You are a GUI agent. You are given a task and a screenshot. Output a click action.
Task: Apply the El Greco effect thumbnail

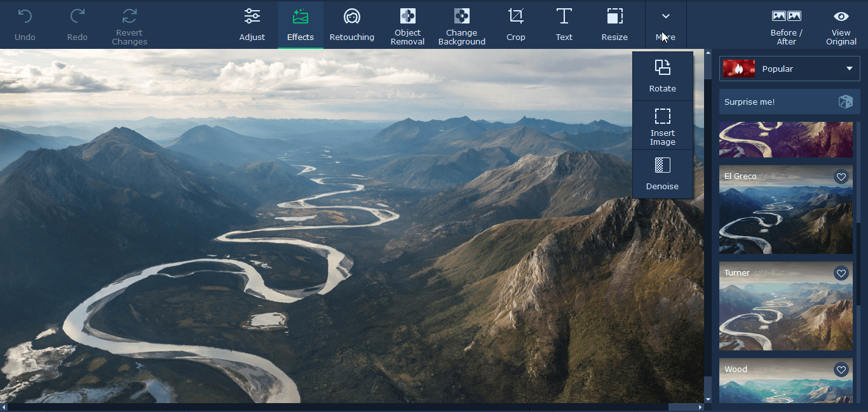(x=786, y=209)
